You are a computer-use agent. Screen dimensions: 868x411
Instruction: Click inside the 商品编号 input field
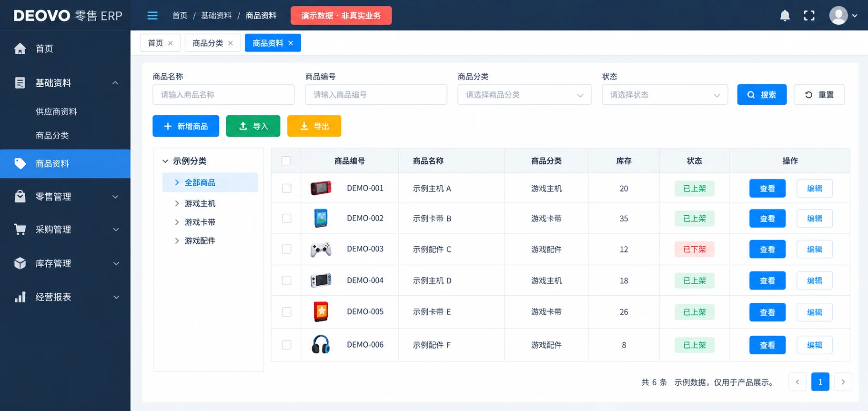[376, 95]
